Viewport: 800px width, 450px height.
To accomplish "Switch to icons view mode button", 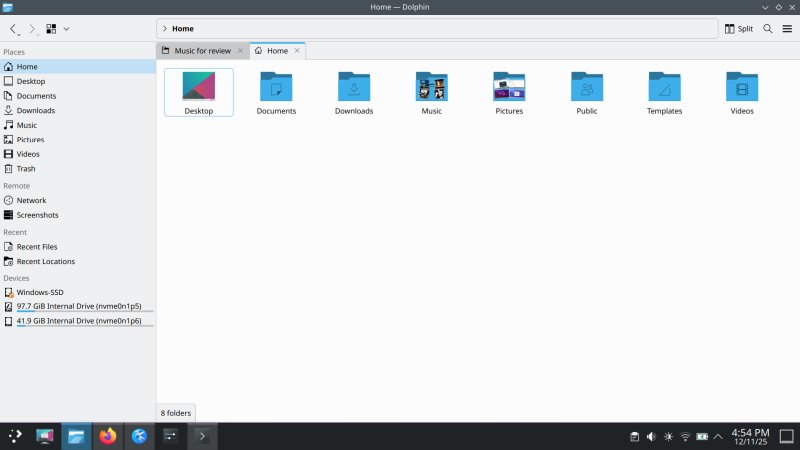I will [51, 29].
